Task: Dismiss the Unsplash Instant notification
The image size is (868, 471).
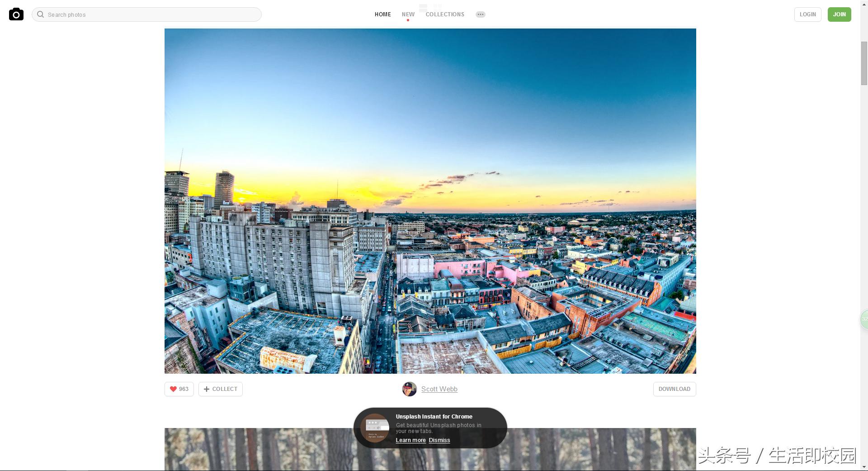Action: [439, 440]
